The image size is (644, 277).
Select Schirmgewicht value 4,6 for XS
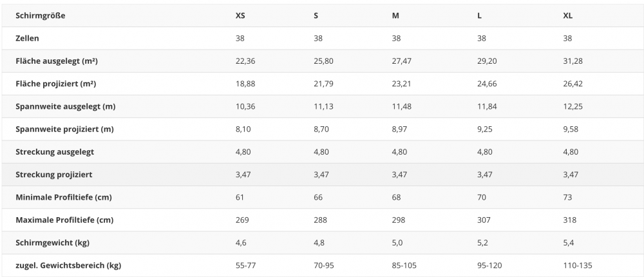[x=241, y=243]
